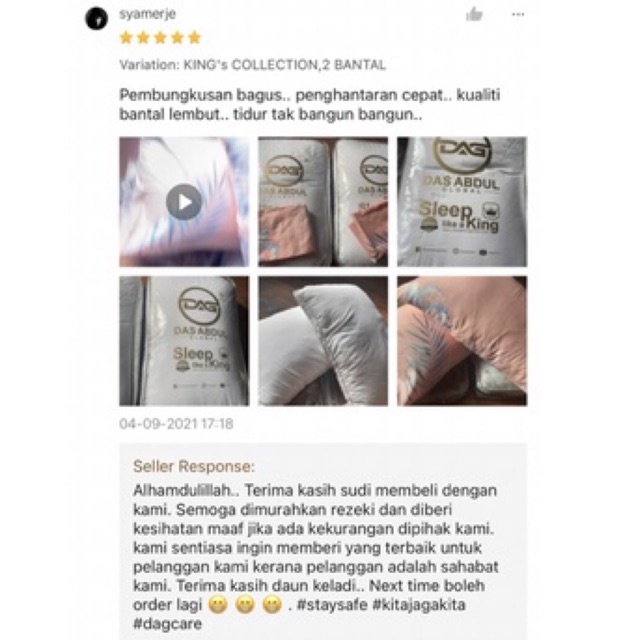Click the Variation KING's COLLECTION text
Viewport: 640px width, 640px height.
pyautogui.click(x=252, y=65)
